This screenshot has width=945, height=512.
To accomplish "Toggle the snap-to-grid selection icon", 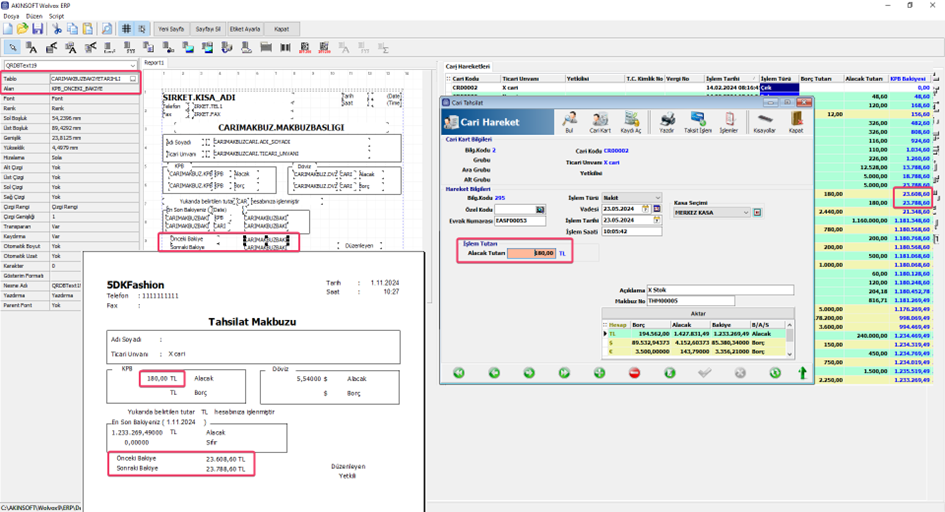I will pyautogui.click(x=142, y=29).
